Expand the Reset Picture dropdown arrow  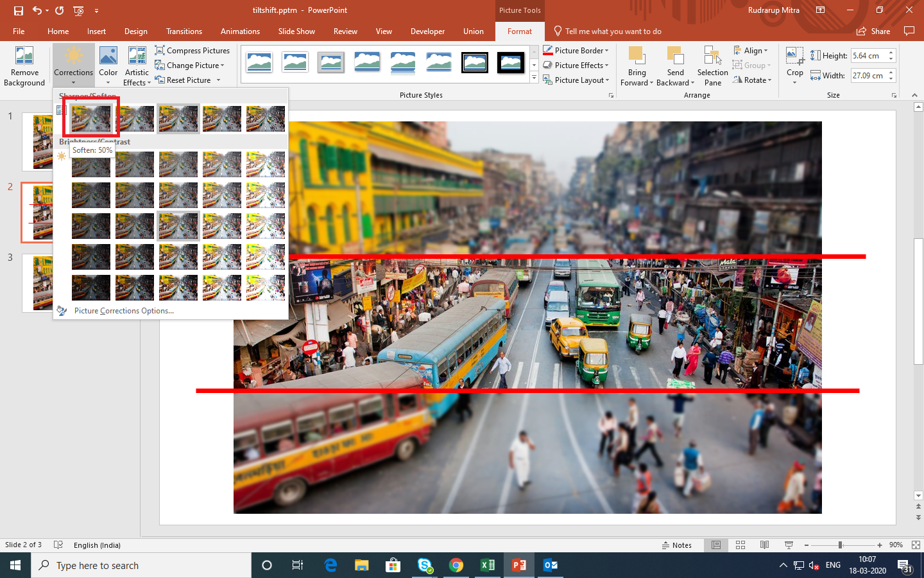tap(218, 80)
